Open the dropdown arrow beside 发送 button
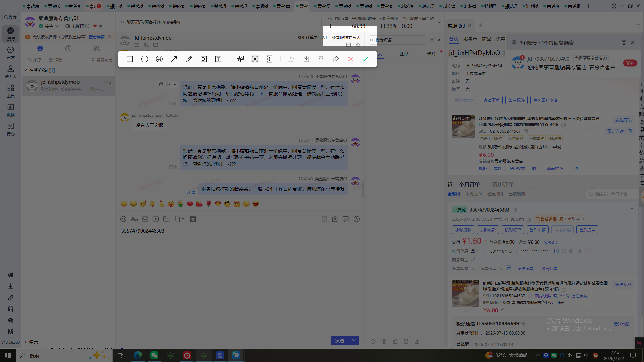644x362 pixels. click(354, 340)
